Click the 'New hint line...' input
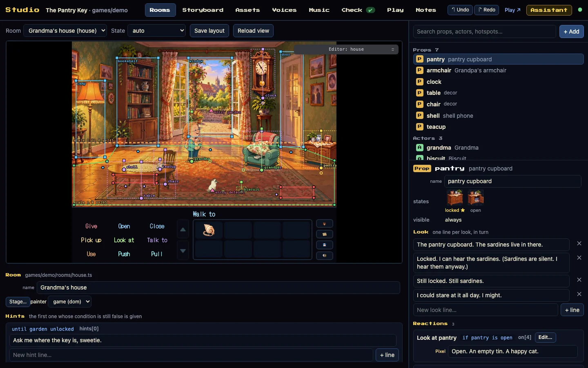 coord(191,355)
